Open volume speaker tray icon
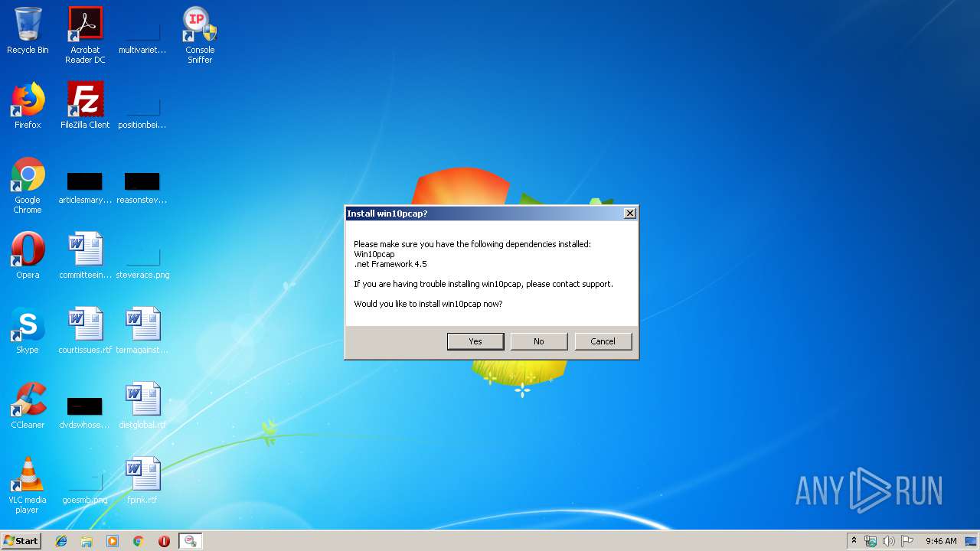 [x=889, y=541]
